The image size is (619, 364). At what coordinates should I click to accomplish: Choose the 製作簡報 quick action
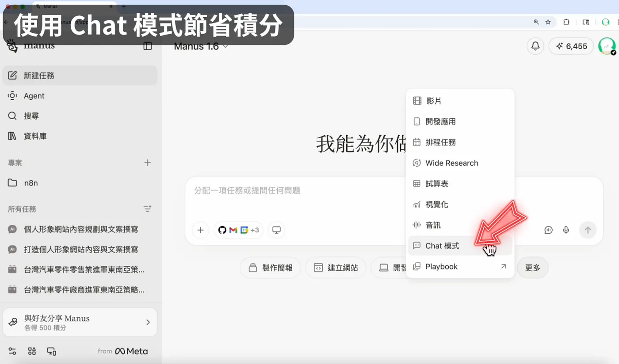[x=270, y=268]
